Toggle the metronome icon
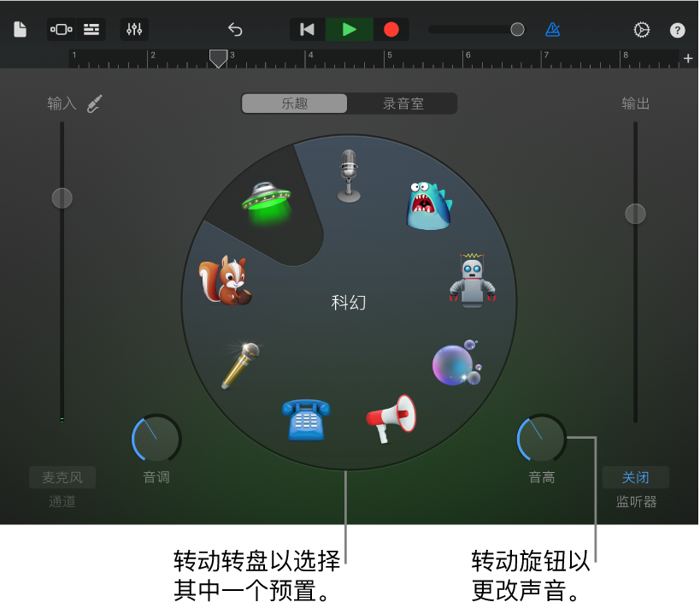This screenshot has width=700, height=614. pos(553,30)
